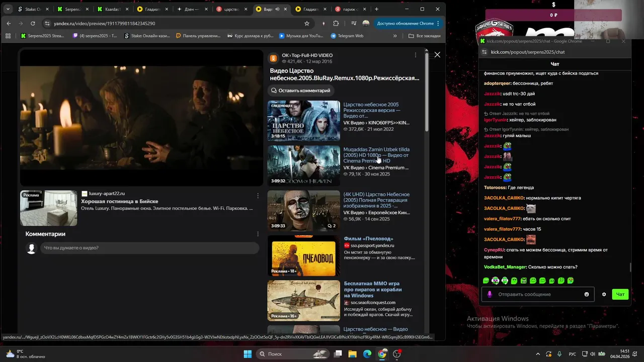Open the OK channel avatar icon
The height and width of the screenshot is (362, 644).
pyautogui.click(x=273, y=58)
